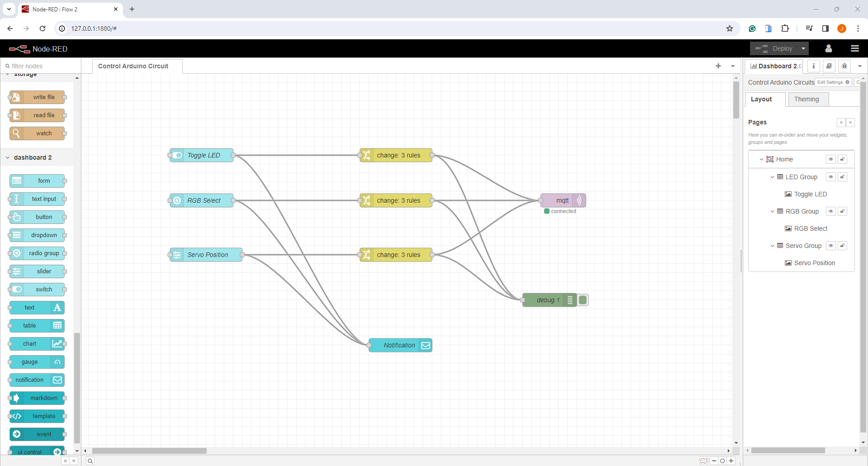Screen dimensions: 868x466
Task: Select the write file node in palette
Action: point(37,97)
